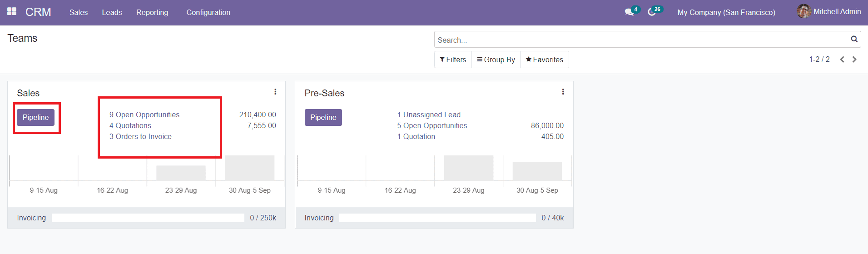Open the Reporting menu
The width and height of the screenshot is (868, 254).
click(x=152, y=12)
